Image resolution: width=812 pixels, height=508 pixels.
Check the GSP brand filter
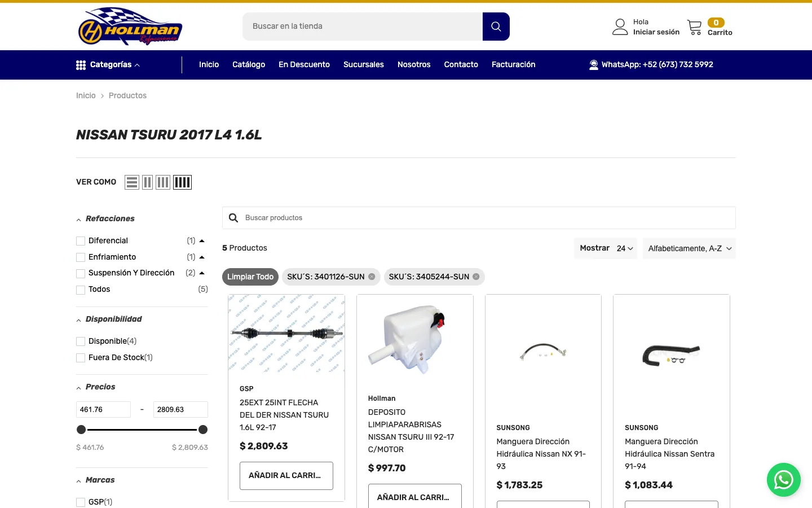click(x=81, y=502)
